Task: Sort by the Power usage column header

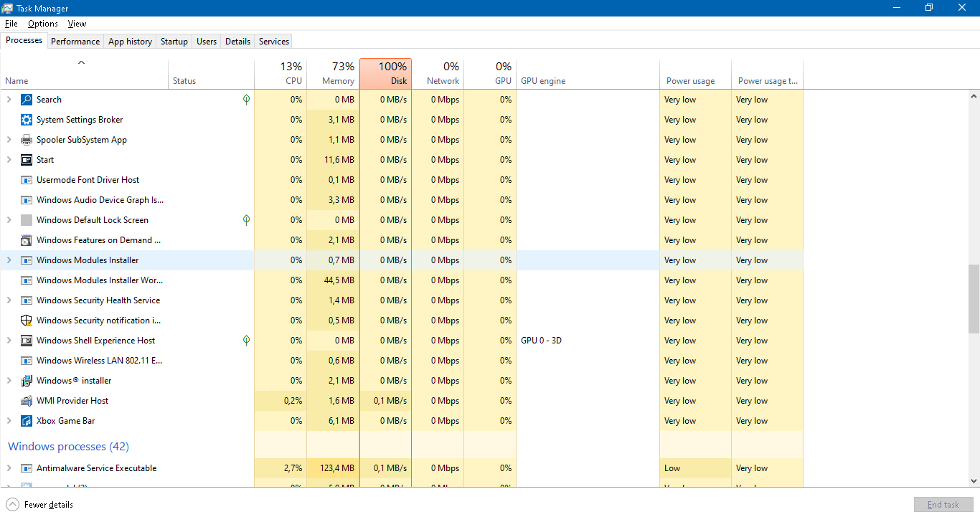Action: click(695, 73)
